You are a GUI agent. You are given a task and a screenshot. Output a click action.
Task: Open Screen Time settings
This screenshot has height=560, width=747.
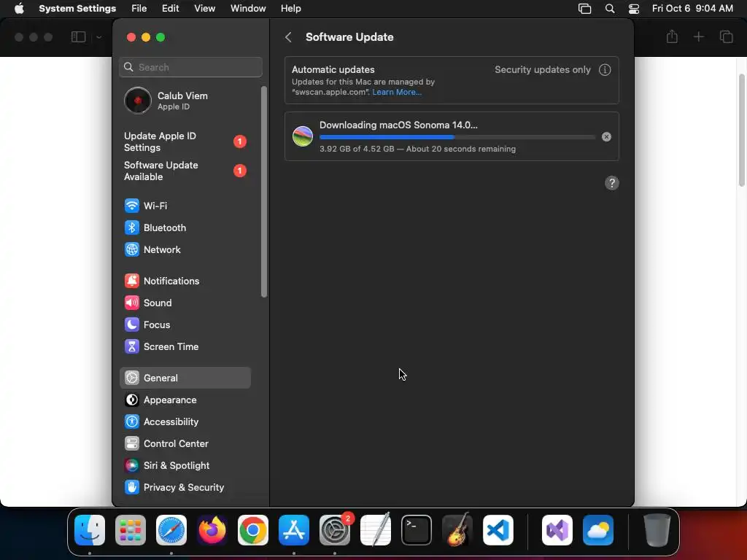pyautogui.click(x=185, y=346)
